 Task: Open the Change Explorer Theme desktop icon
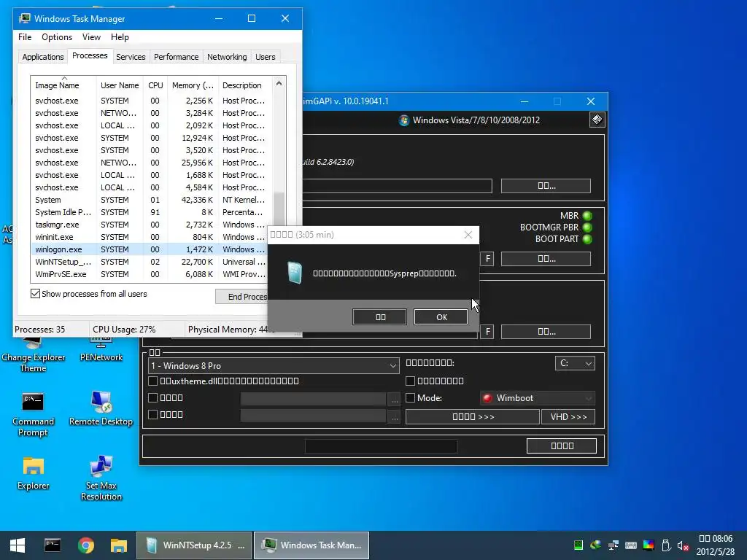(x=33, y=355)
